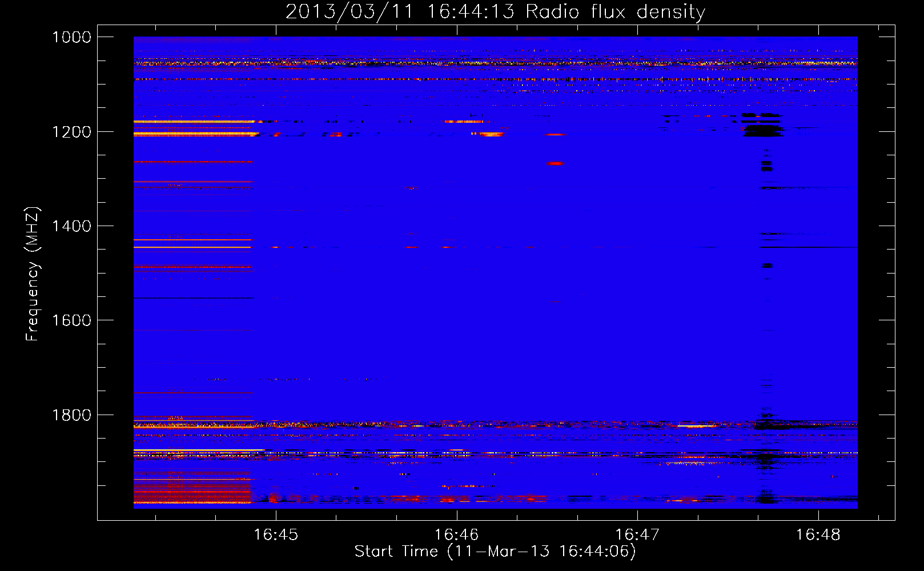Click the 16:45 time tick label

[x=276, y=535]
